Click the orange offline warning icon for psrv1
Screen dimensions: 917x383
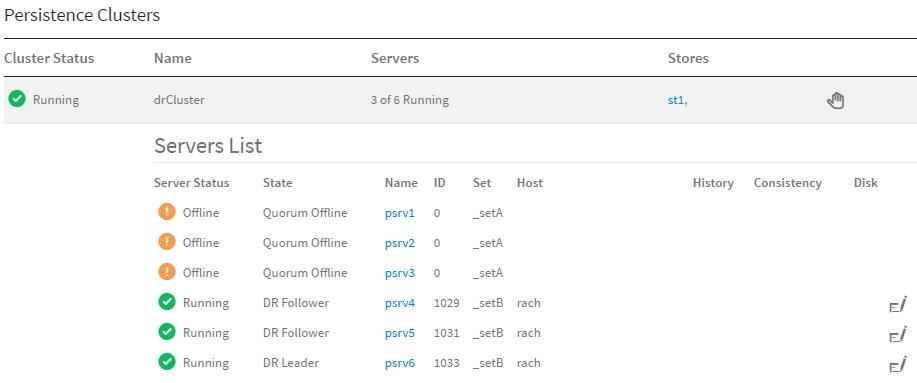(167, 212)
